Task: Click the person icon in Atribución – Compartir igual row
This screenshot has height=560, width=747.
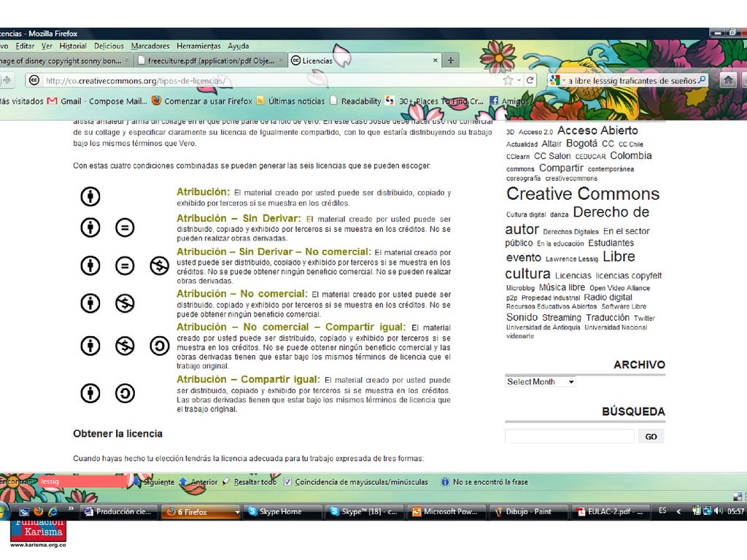Action: click(x=90, y=393)
